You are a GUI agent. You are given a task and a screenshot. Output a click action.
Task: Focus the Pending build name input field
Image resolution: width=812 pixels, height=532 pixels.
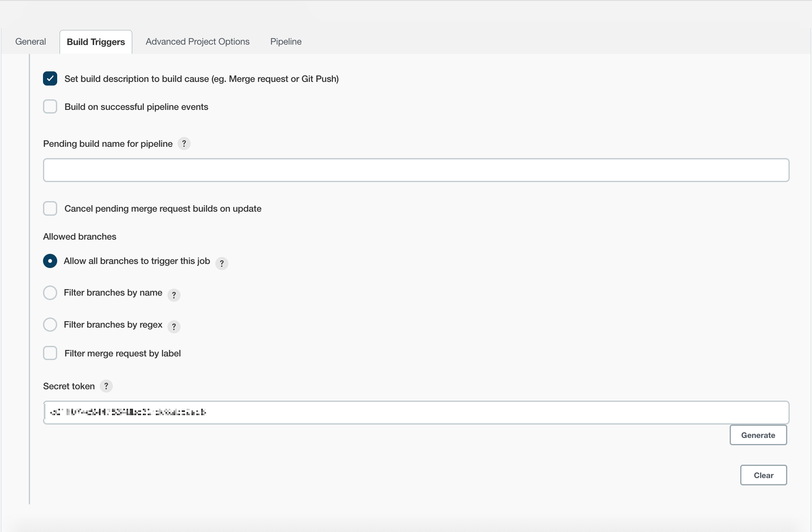pyautogui.click(x=416, y=170)
